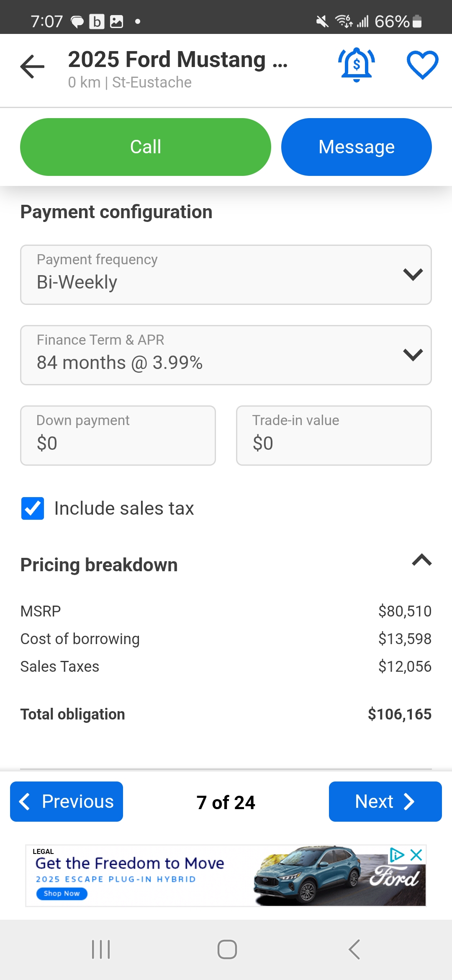Open Android recent apps button
Viewport: 452px width, 980px height.
tap(101, 949)
